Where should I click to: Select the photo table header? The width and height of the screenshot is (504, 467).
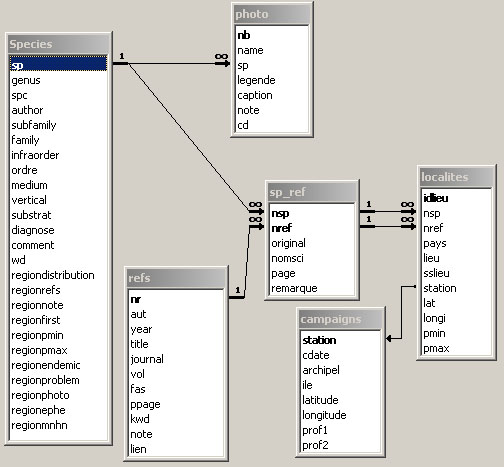(x=272, y=14)
